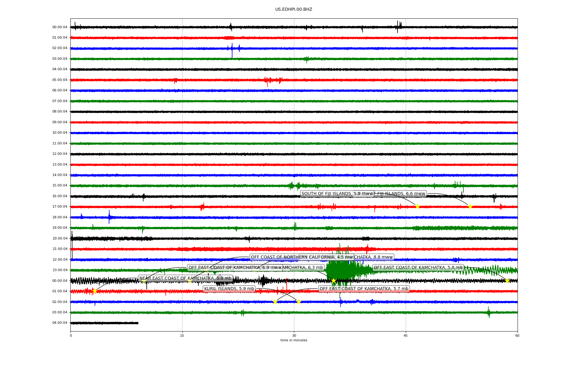The height and width of the screenshot is (368, 588).
Task: Click the 'OFF COAST OF NORTHERN CALIFORNIA, 4.5 mw' label
Action: coord(302,257)
